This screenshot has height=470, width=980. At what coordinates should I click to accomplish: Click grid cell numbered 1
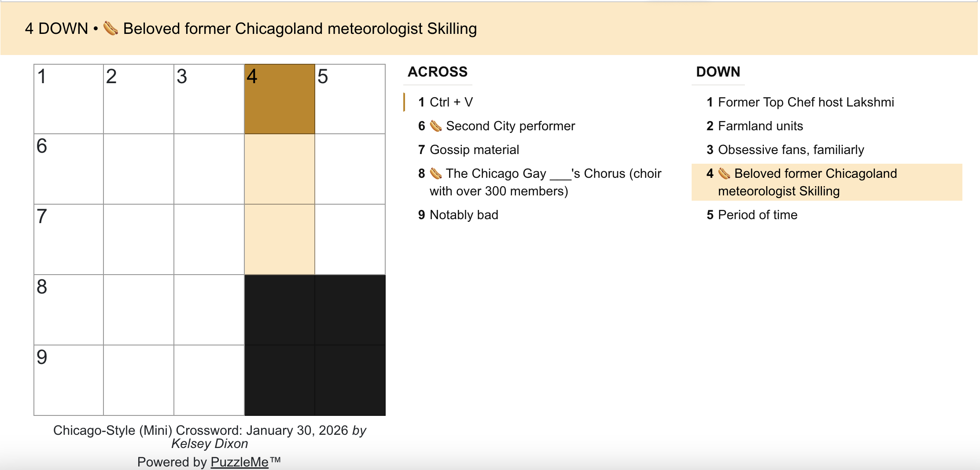pyautogui.click(x=69, y=99)
